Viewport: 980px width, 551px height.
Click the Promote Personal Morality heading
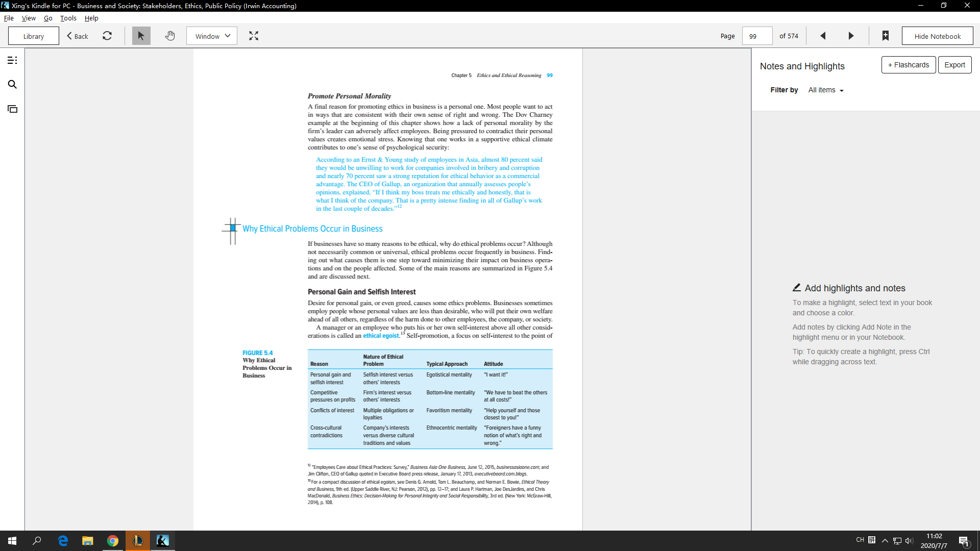[349, 96]
